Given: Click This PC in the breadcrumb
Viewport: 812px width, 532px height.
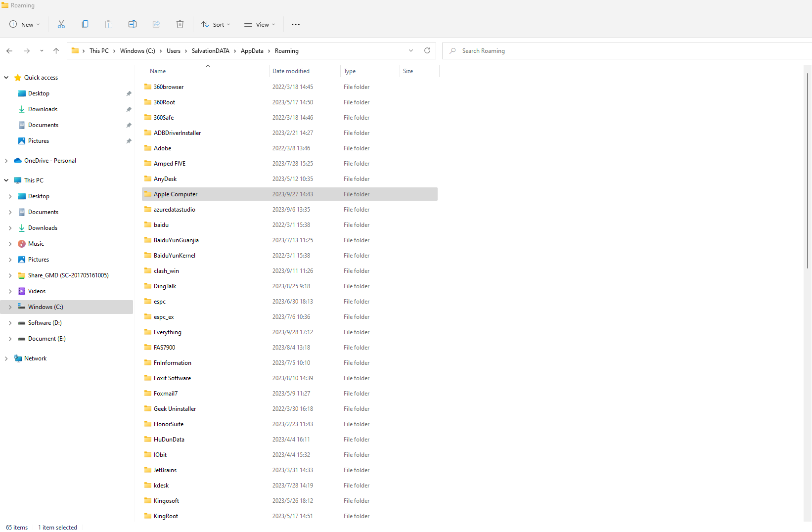Looking at the screenshot, I should [99, 51].
